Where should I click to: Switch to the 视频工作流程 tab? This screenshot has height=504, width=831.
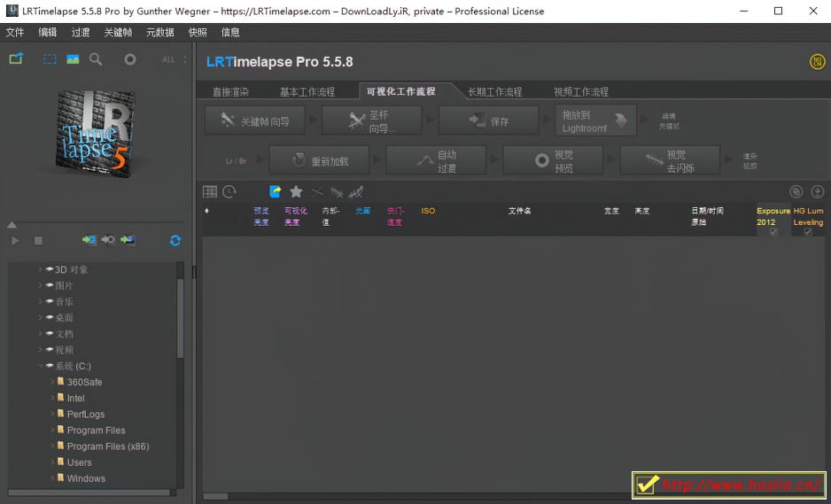[x=581, y=92]
